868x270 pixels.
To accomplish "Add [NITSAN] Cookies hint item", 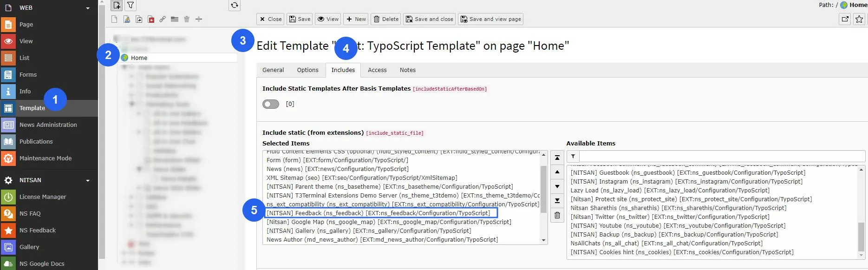I will pos(682,252).
